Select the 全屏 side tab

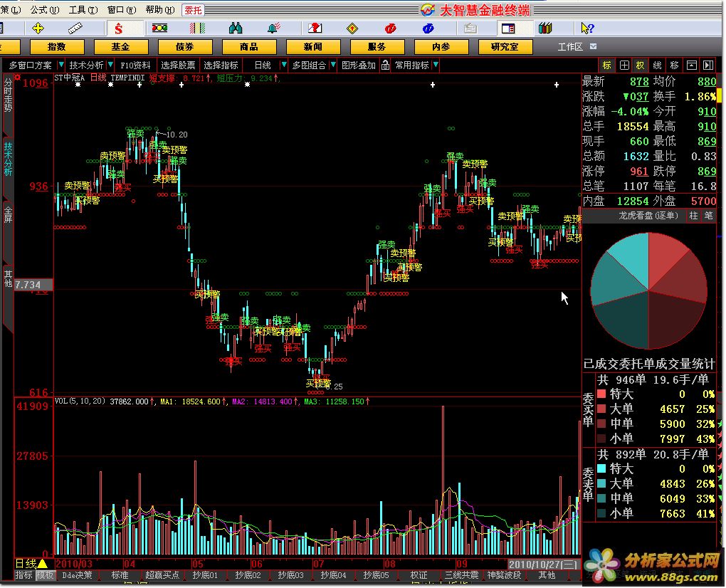[8, 215]
